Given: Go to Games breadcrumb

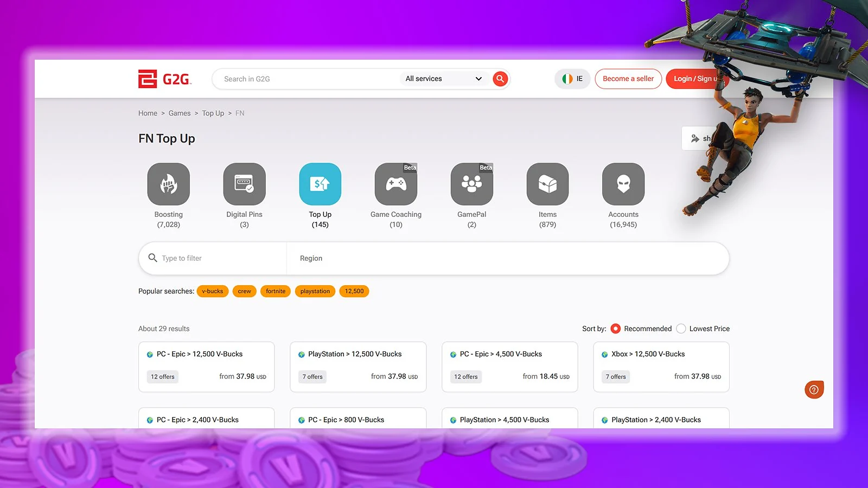Looking at the screenshot, I should (x=180, y=113).
